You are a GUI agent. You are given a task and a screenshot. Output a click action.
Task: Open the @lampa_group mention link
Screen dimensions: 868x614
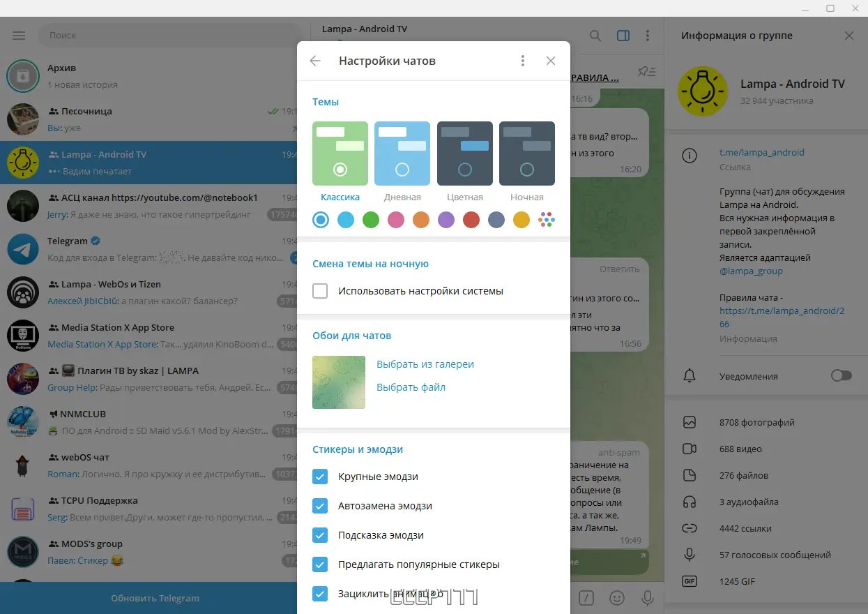(751, 271)
